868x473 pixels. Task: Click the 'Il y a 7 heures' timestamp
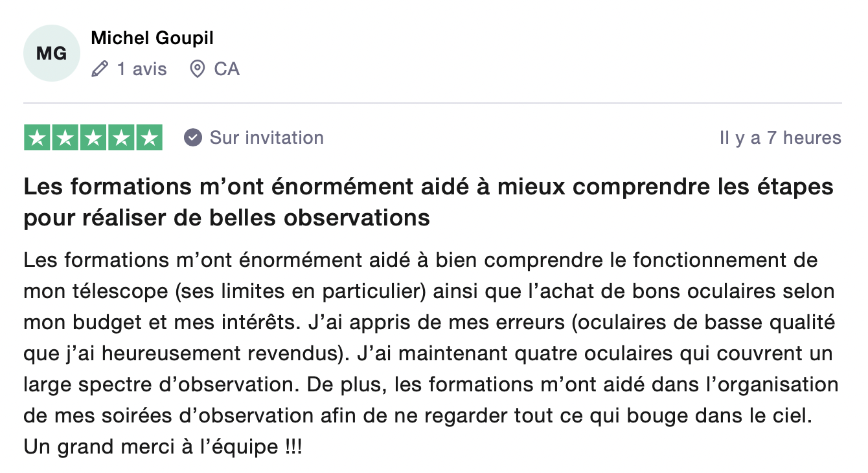coord(780,138)
